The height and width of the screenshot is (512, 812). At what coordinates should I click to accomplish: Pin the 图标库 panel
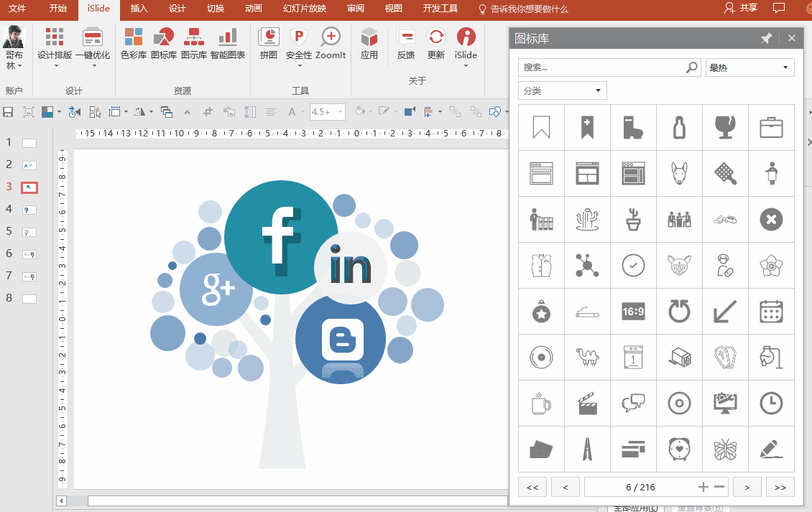click(x=767, y=38)
